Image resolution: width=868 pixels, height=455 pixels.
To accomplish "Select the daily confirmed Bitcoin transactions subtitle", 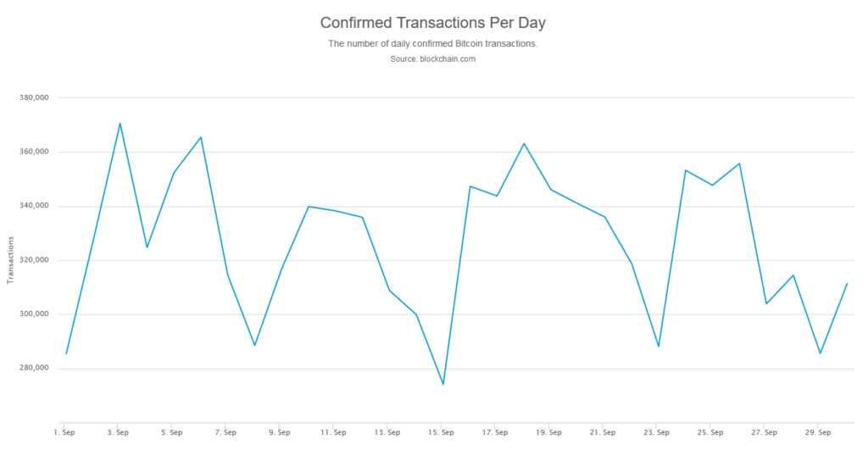I will 432,43.
